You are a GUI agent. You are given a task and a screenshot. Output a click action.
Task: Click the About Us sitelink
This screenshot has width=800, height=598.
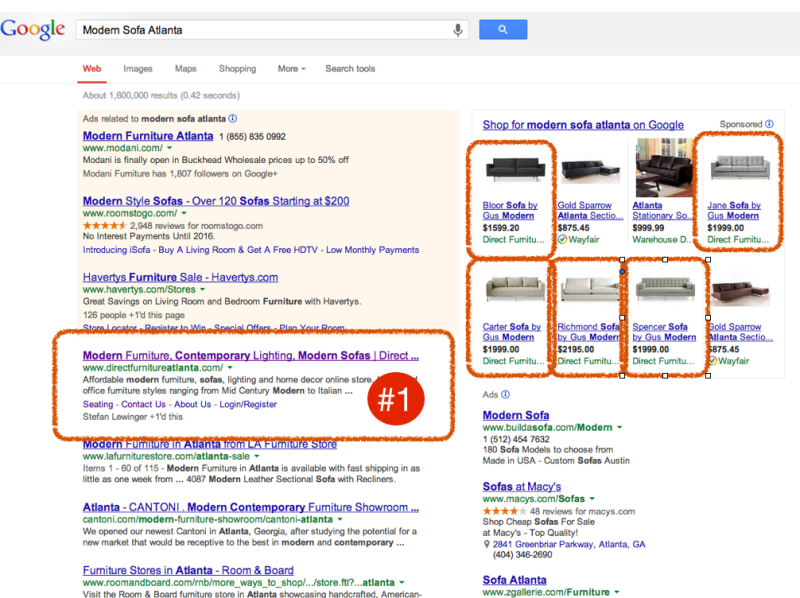pyautogui.click(x=192, y=404)
